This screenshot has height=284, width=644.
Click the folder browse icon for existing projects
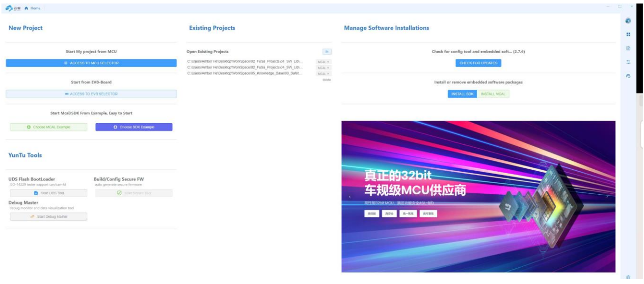coord(327,52)
